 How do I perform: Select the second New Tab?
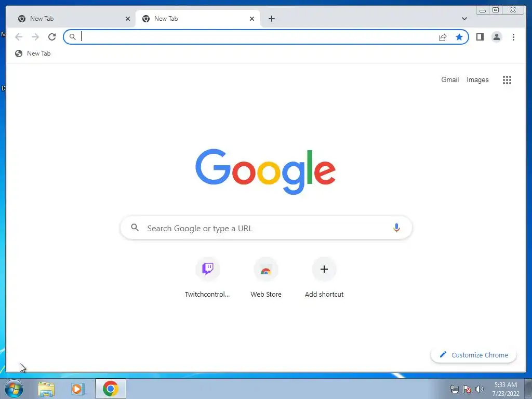(x=198, y=19)
